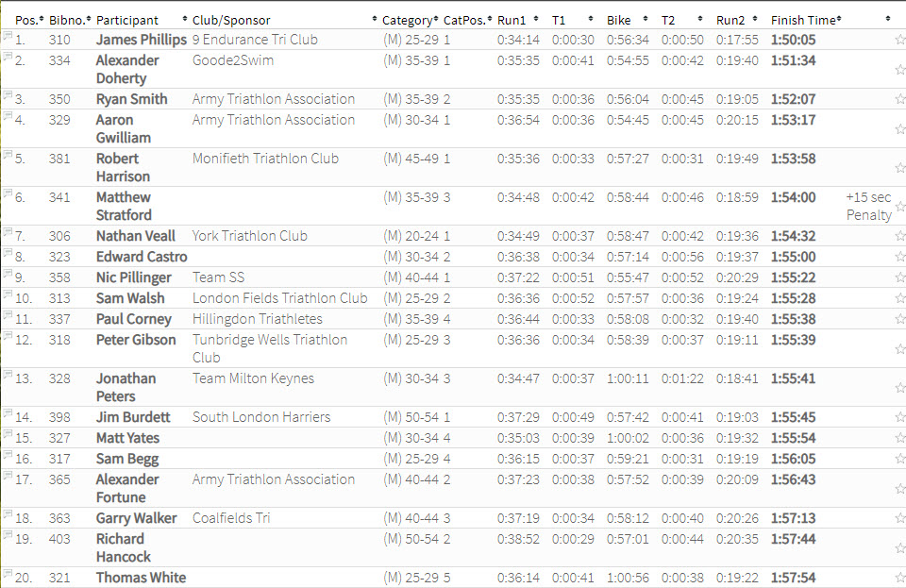Star Peter Gibson's result row

pos(900,349)
